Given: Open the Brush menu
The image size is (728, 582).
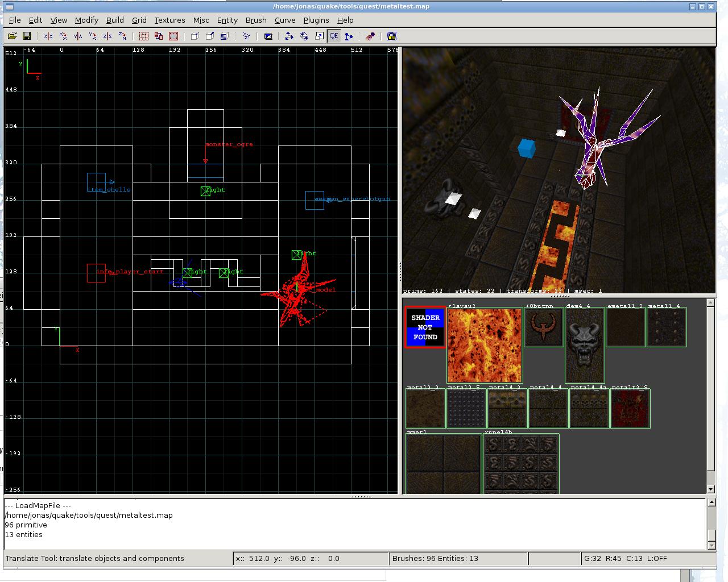Looking at the screenshot, I should point(256,20).
